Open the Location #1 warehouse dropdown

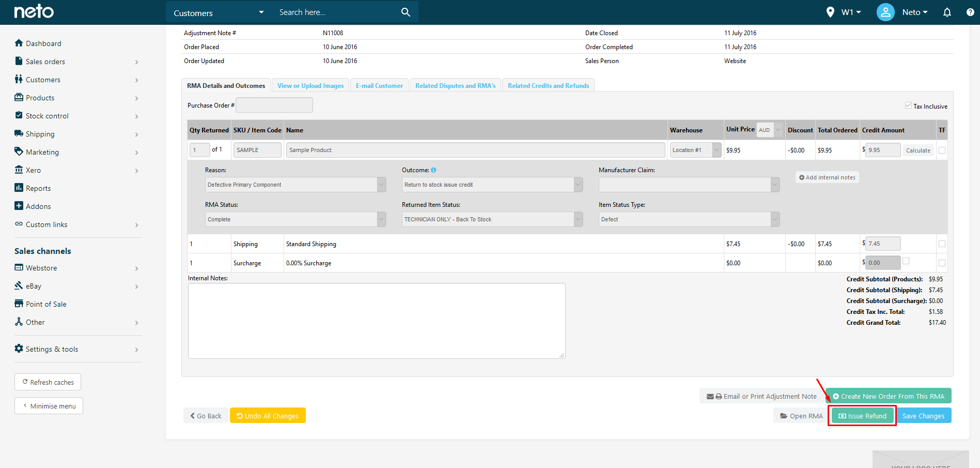click(x=695, y=150)
